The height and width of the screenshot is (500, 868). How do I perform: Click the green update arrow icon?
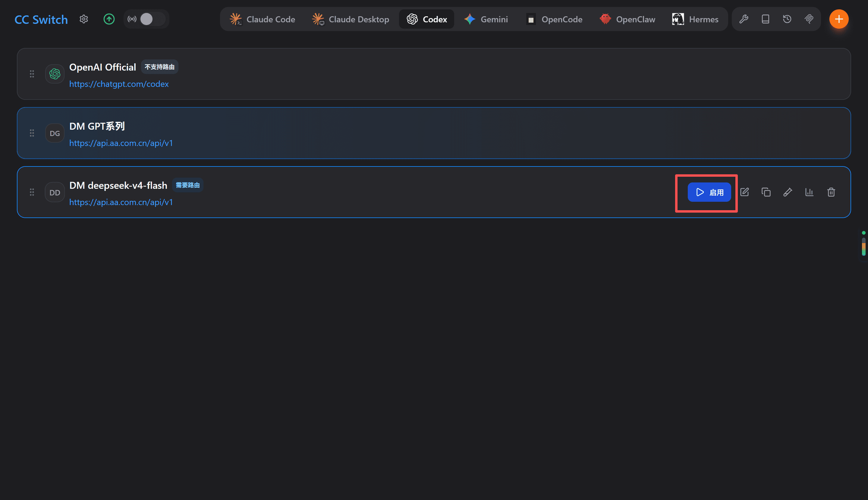(x=109, y=19)
